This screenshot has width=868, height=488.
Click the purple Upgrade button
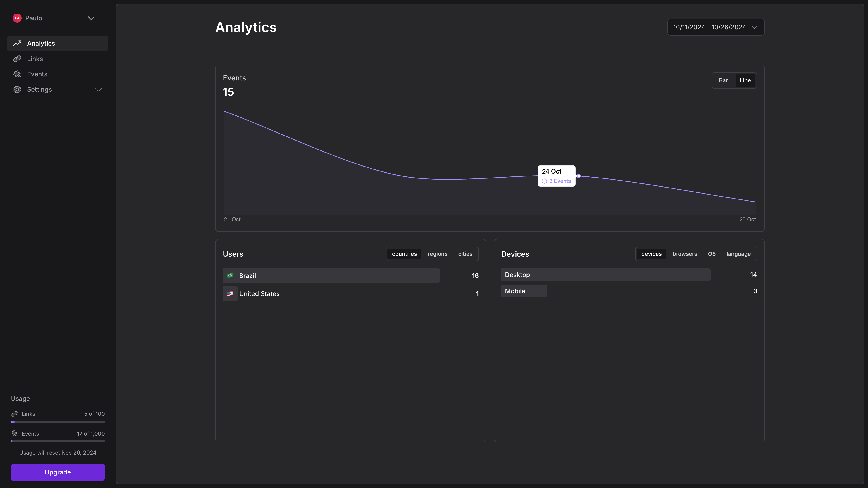[58, 472]
